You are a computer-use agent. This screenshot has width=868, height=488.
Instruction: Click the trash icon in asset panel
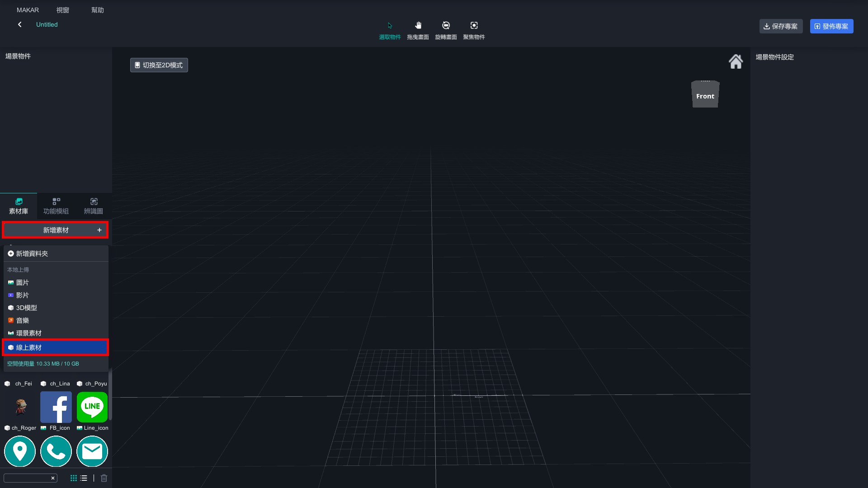point(104,478)
